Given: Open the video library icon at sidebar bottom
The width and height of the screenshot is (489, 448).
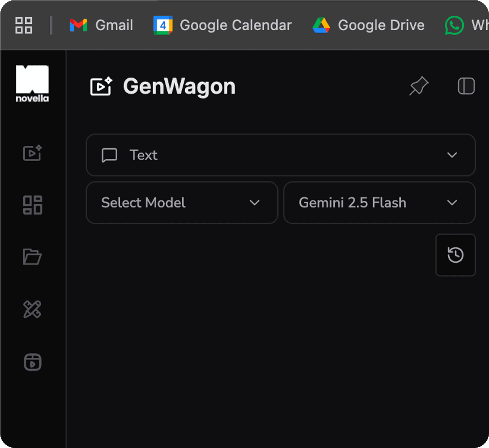Looking at the screenshot, I should (32, 362).
